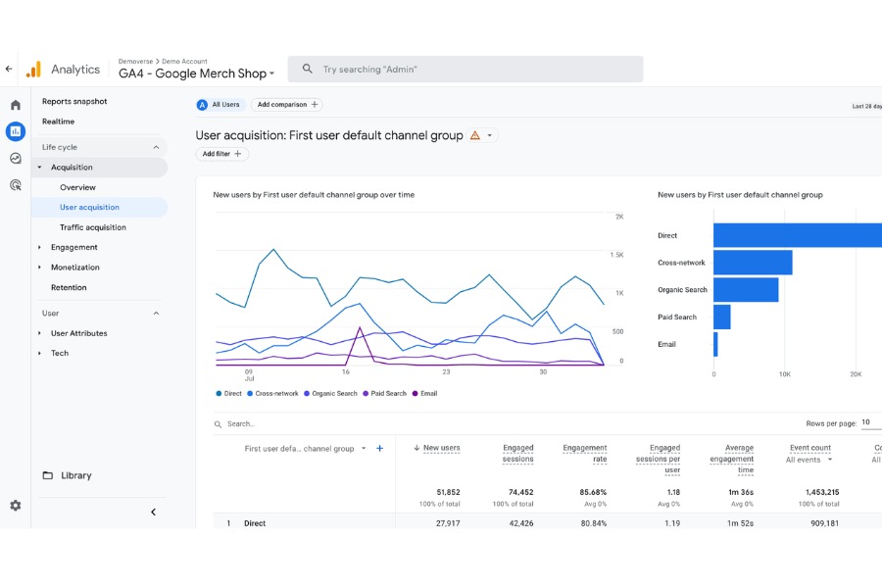Click the Library folder icon
Image resolution: width=882 pixels, height=588 pixels.
tap(48, 475)
